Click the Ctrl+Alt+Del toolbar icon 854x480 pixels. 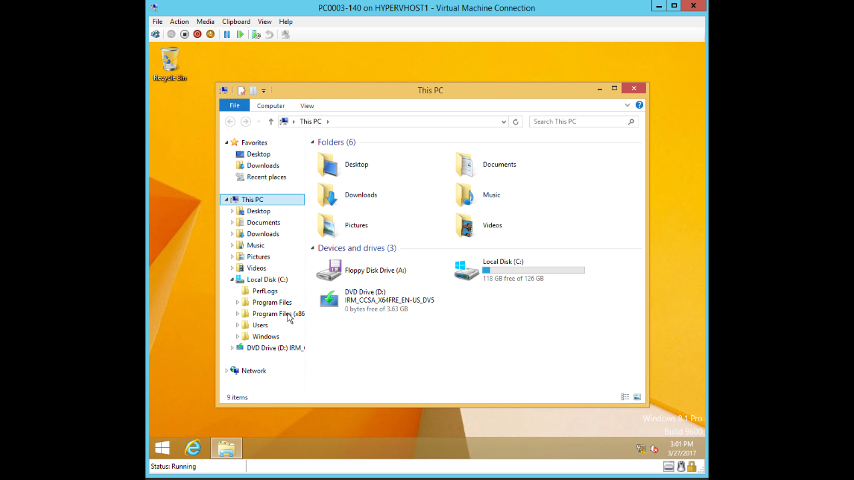tap(155, 34)
